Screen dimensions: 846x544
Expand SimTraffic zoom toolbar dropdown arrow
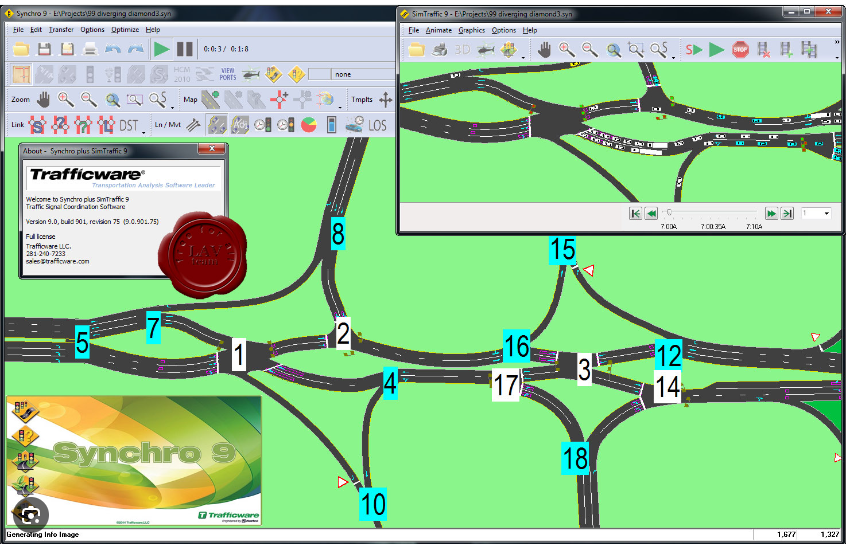tap(674, 56)
